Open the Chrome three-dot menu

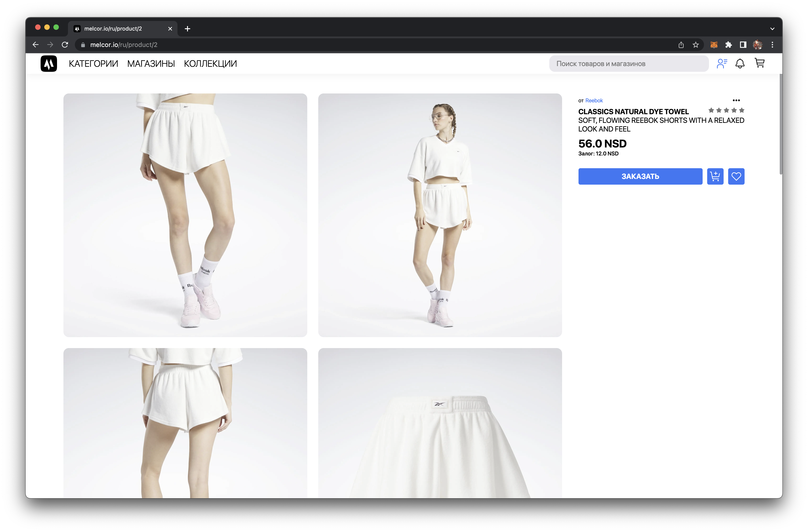pyautogui.click(x=772, y=45)
